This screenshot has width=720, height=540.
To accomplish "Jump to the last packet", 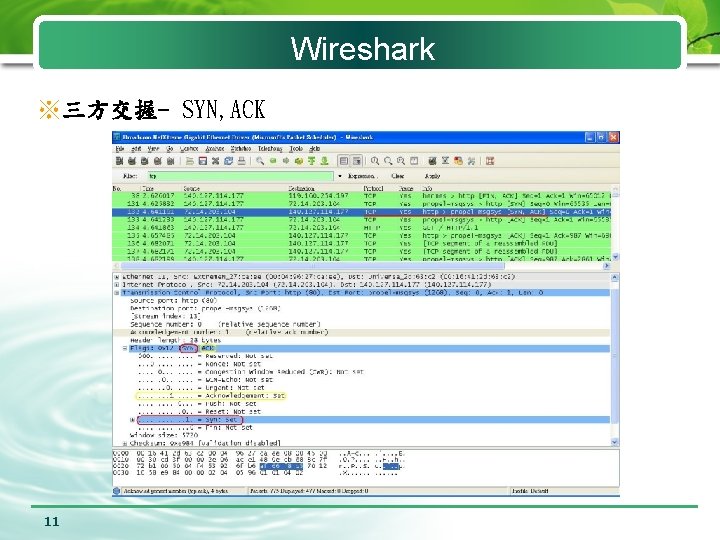I will [x=325, y=161].
